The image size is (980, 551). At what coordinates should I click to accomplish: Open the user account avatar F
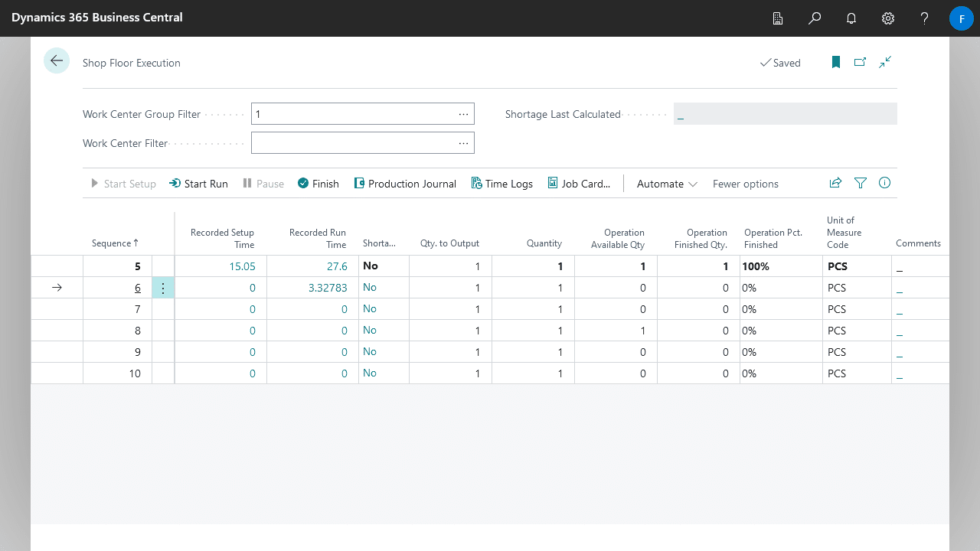961,18
